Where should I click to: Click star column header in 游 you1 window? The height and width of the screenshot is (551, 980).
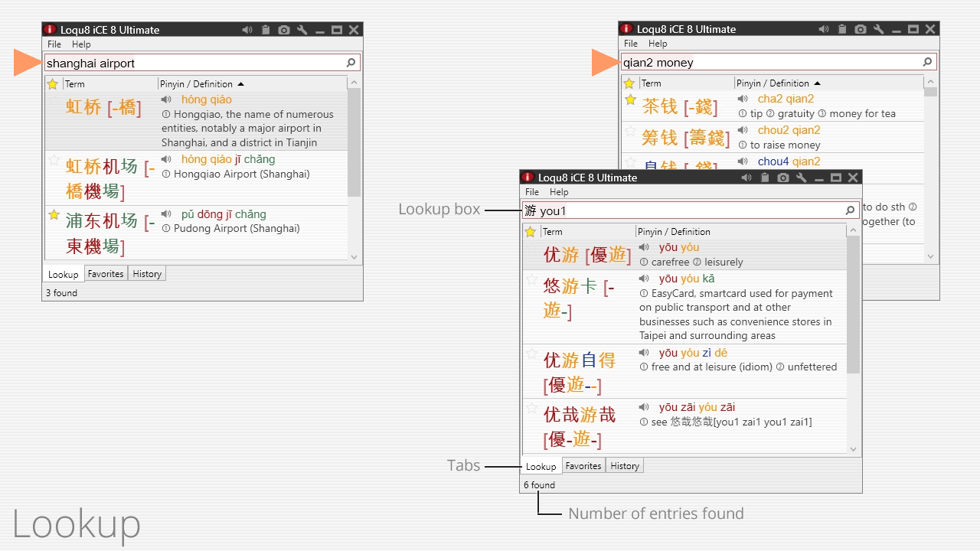tap(531, 232)
